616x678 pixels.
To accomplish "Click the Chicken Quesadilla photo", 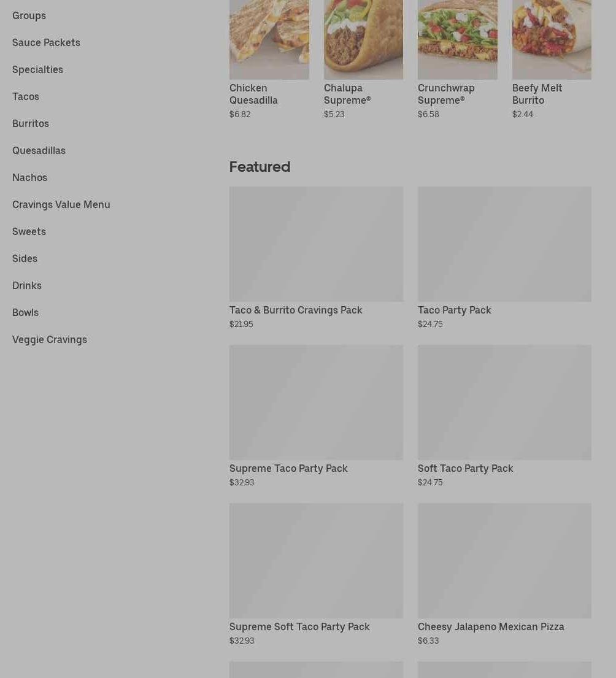I will click(269, 40).
